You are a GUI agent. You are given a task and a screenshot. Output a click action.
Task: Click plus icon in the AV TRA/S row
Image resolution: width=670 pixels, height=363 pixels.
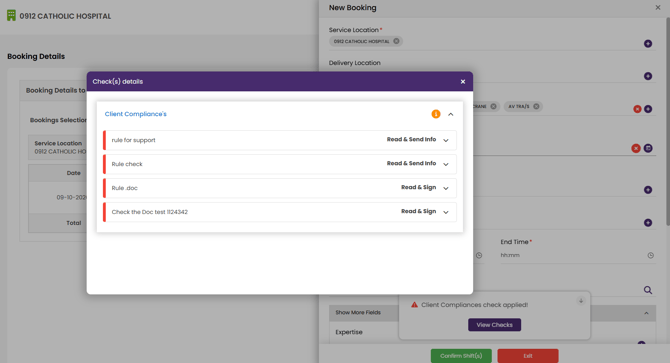pos(648,109)
